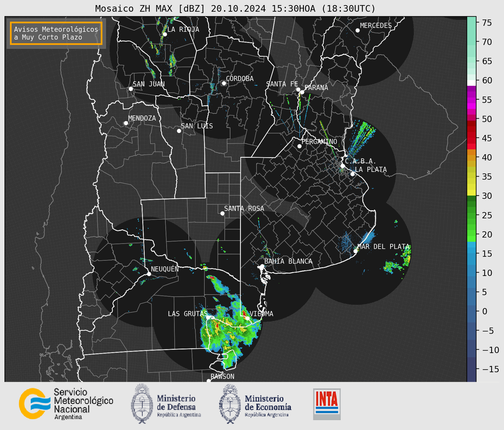Viewport: 504px width, 430px height.
Task: Select the La Plata city marker
Action: pyautogui.click(x=353, y=174)
